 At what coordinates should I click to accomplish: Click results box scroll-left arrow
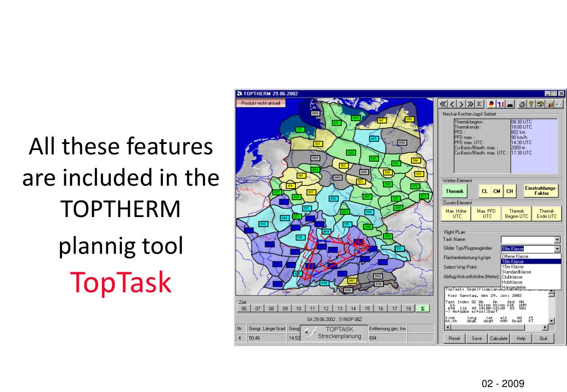point(448,327)
